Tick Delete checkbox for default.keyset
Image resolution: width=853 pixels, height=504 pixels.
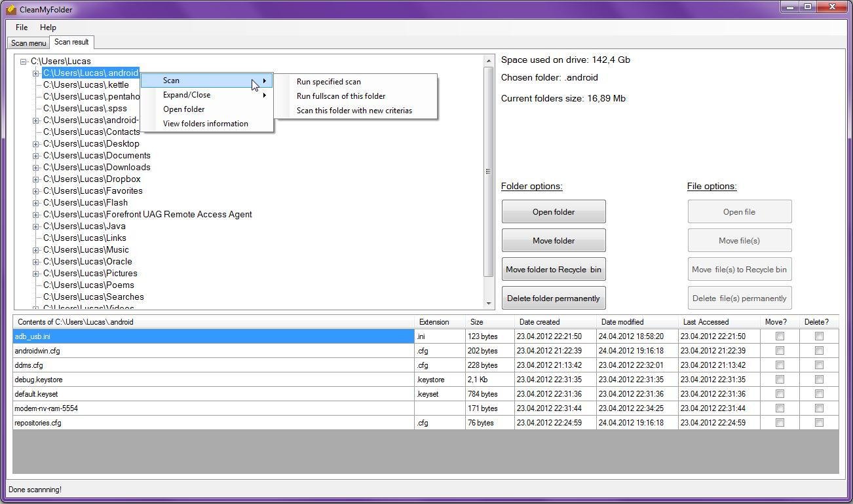[x=819, y=394]
